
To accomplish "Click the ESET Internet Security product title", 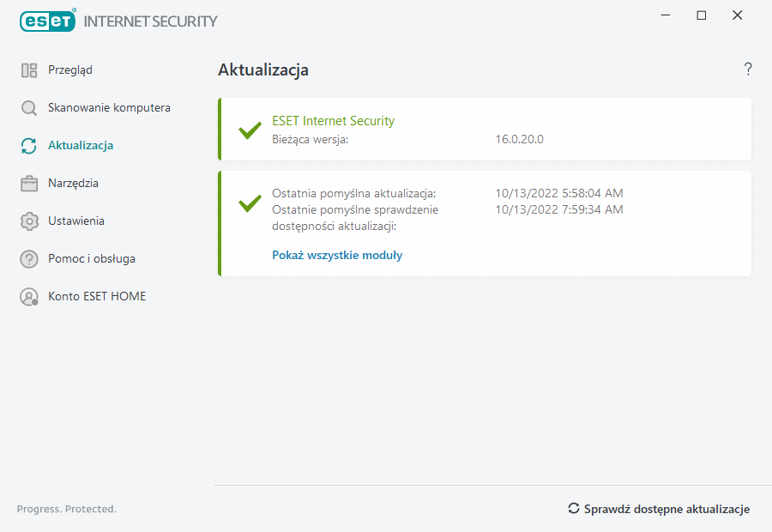I will (x=333, y=121).
